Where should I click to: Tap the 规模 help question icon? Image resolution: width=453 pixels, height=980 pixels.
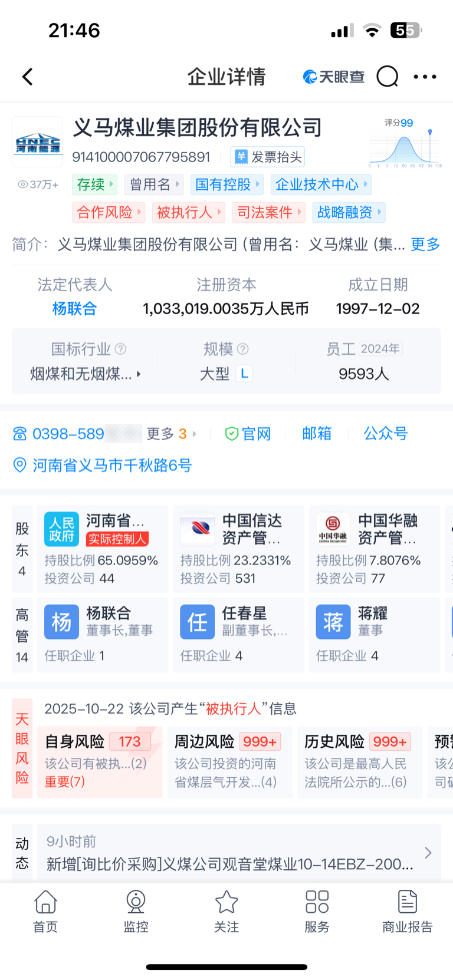242,349
